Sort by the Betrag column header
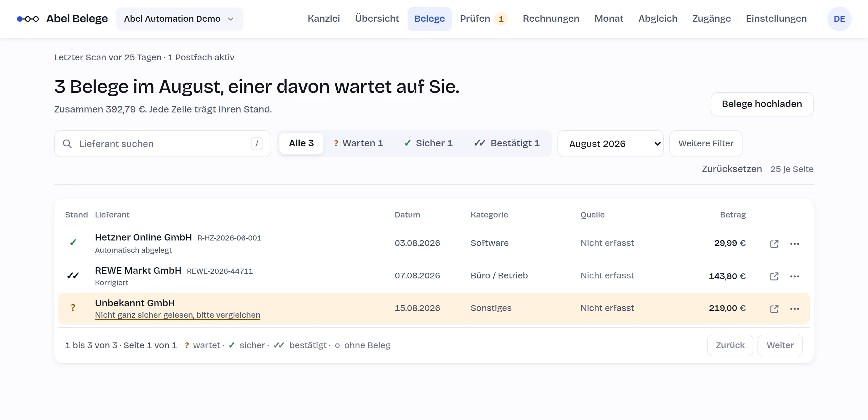The image size is (868, 420). pos(733,215)
